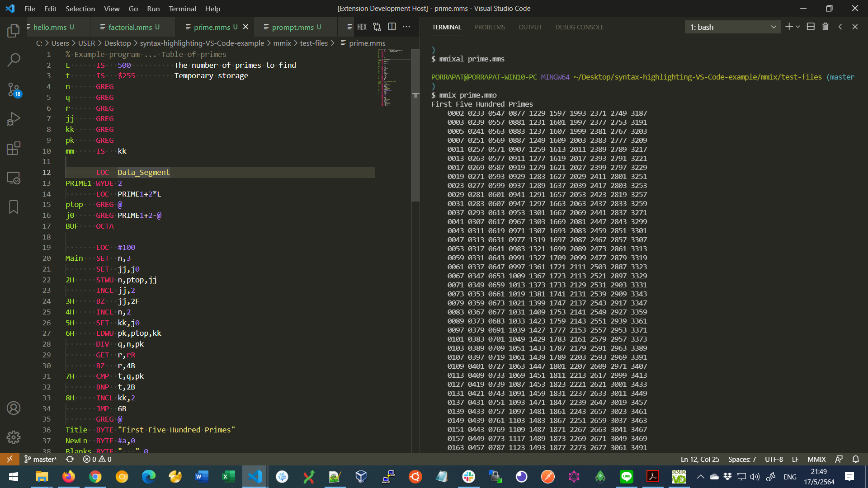Open the Search view icon
This screenshot has width=868, height=488.
click(x=14, y=60)
